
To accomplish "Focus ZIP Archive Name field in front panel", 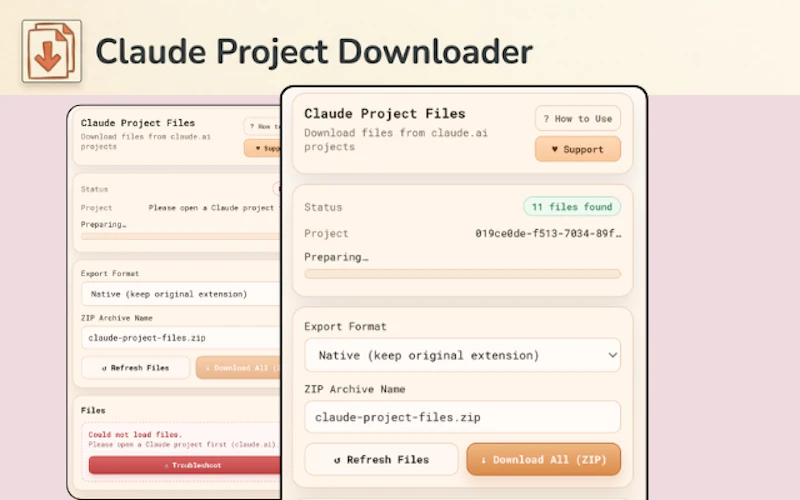I will pos(462,417).
